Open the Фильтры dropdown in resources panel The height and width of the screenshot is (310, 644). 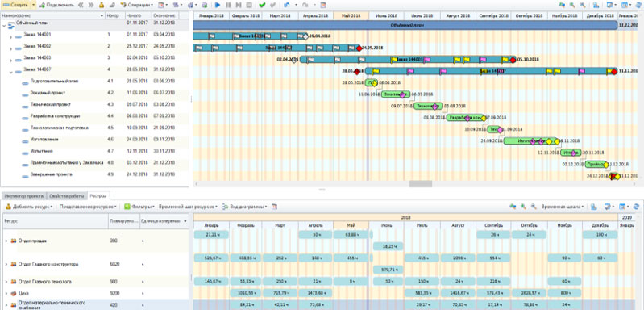(138, 207)
